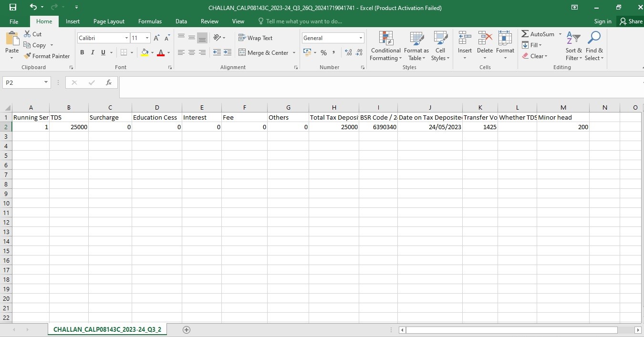This screenshot has height=337, width=644.
Task: Click the Sort & Filter icon
Action: pyautogui.click(x=573, y=39)
